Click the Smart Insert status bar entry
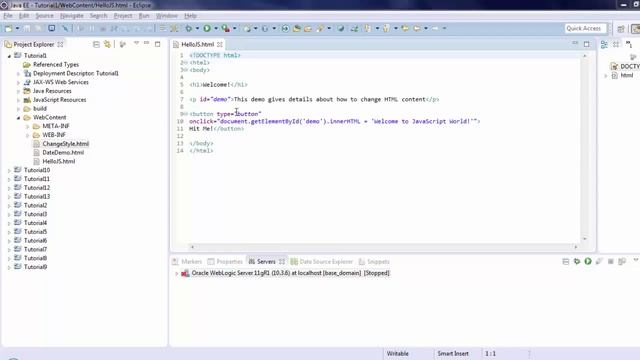This screenshot has height=360, width=640. (x=453, y=353)
